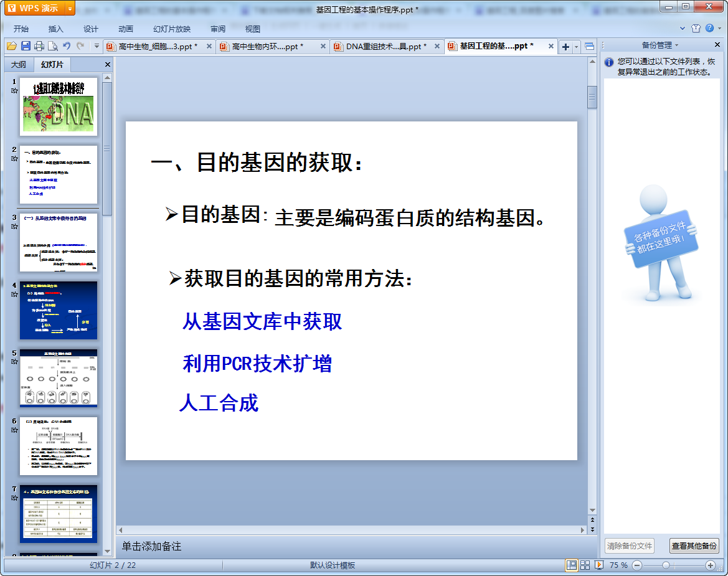Add a new document tab with the plus button

565,47
